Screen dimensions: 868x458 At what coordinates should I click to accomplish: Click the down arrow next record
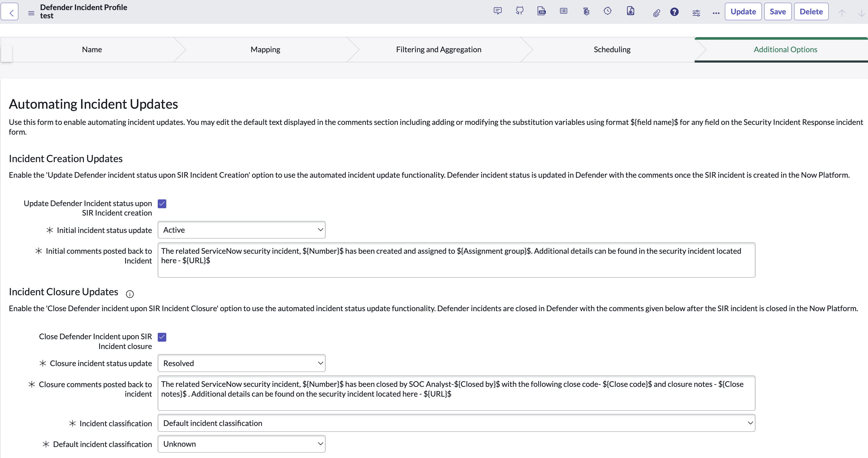861,13
